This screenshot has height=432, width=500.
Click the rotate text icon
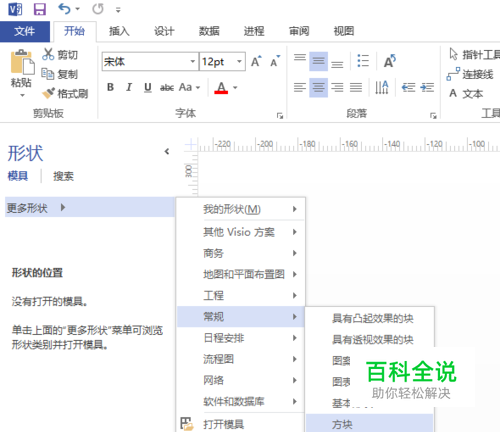(390, 61)
